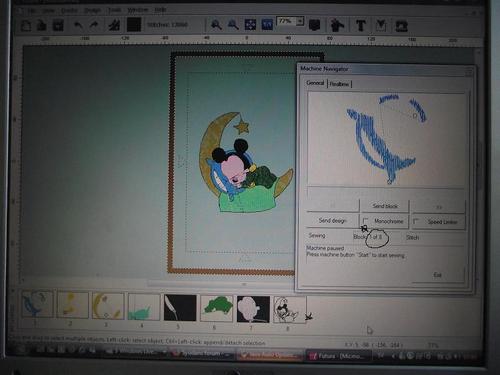Click the New design toolbar icon
The height and width of the screenshot is (375, 500).
click(26, 25)
